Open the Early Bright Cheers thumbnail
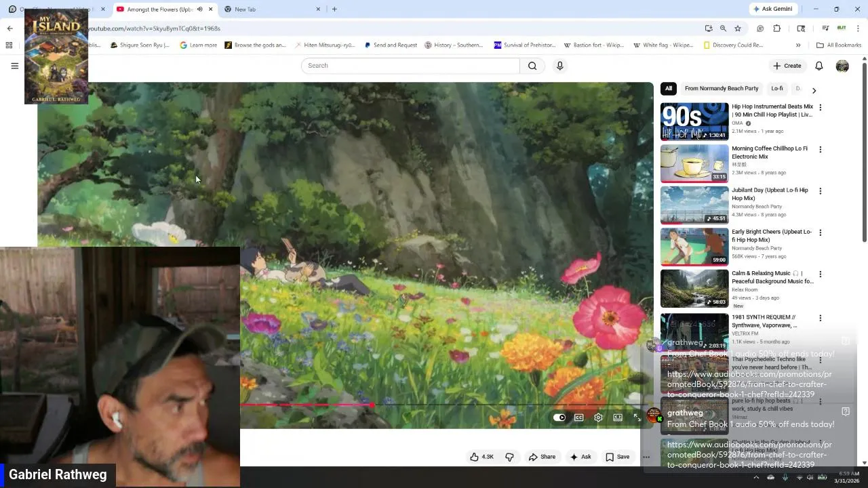Screen dimensions: 868x488 (x=694, y=247)
